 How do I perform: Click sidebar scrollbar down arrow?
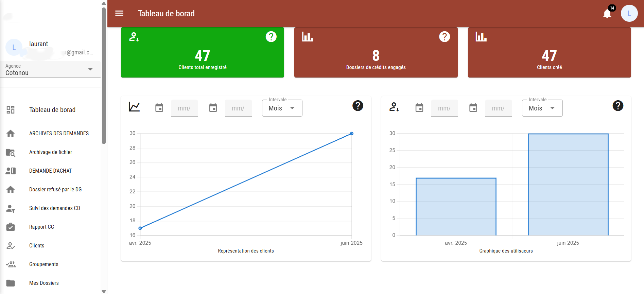104,291
